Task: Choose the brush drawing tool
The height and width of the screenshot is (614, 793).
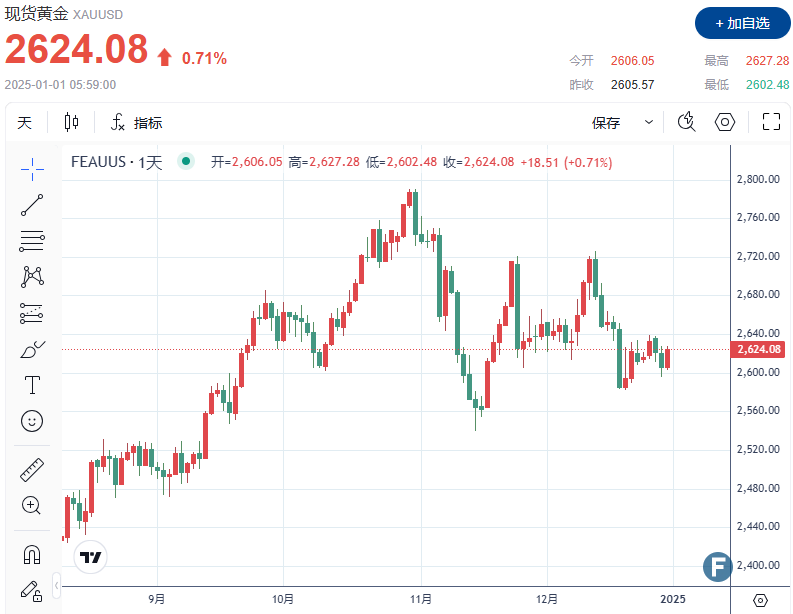Action: pyautogui.click(x=32, y=349)
